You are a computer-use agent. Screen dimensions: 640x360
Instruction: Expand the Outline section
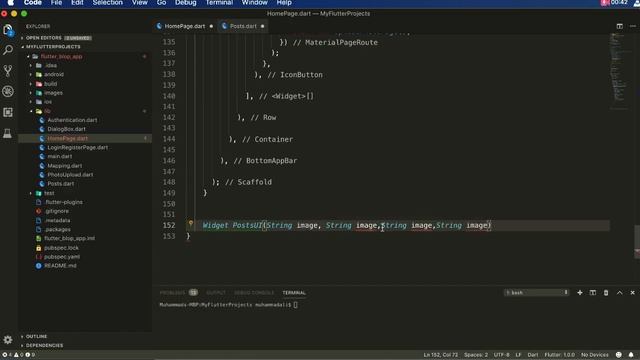point(36,336)
